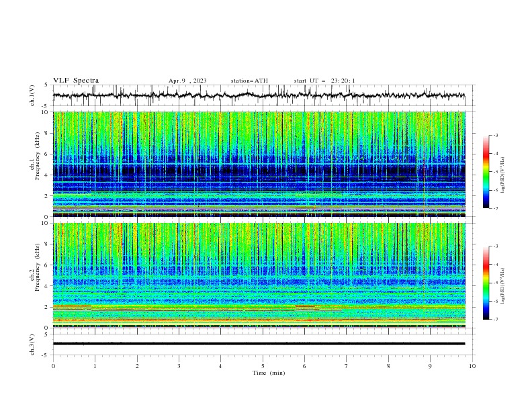Click the '-7' value on lower colorbar

[495, 319]
